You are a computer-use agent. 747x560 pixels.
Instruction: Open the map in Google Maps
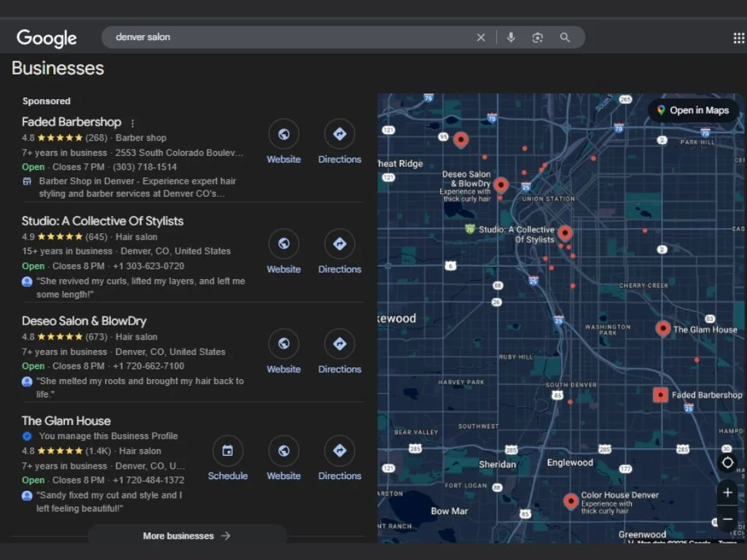click(x=693, y=111)
